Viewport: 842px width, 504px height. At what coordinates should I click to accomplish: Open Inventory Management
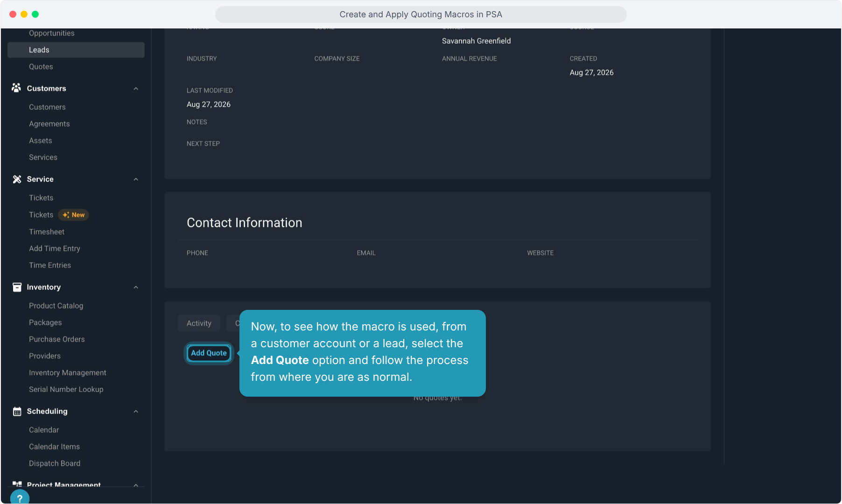point(68,373)
